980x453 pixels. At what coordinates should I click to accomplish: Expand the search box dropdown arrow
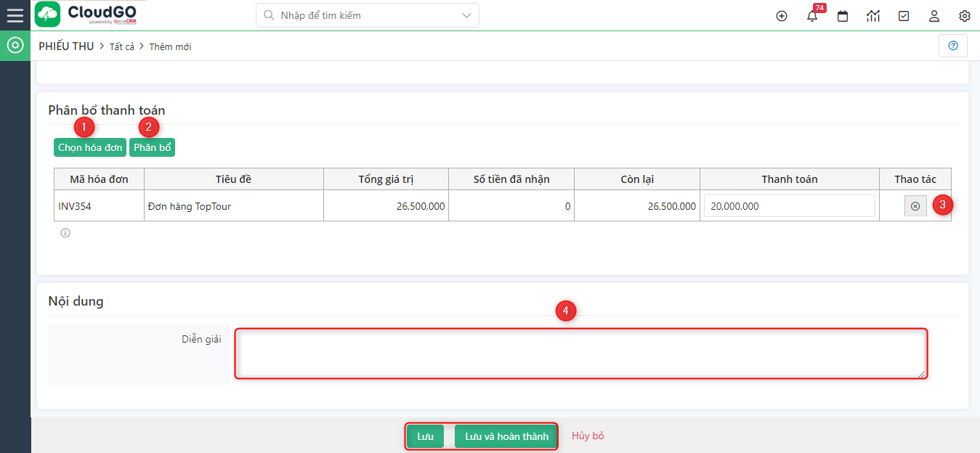click(x=466, y=15)
